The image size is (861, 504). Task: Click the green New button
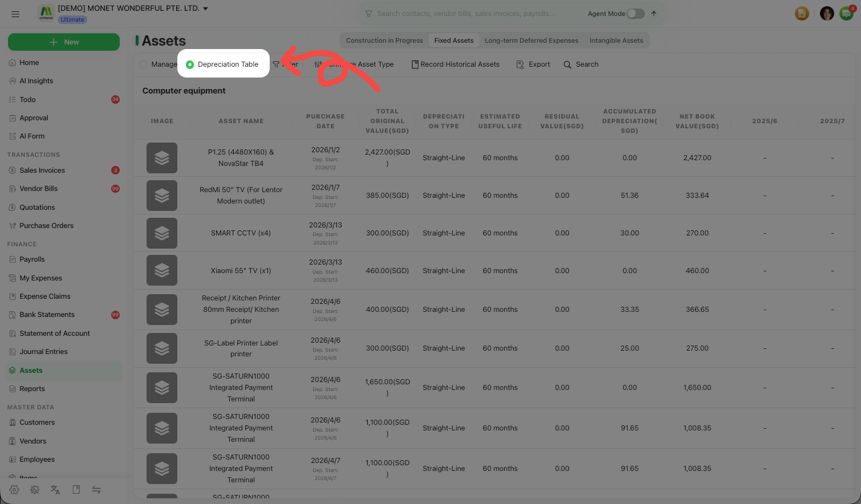[64, 42]
